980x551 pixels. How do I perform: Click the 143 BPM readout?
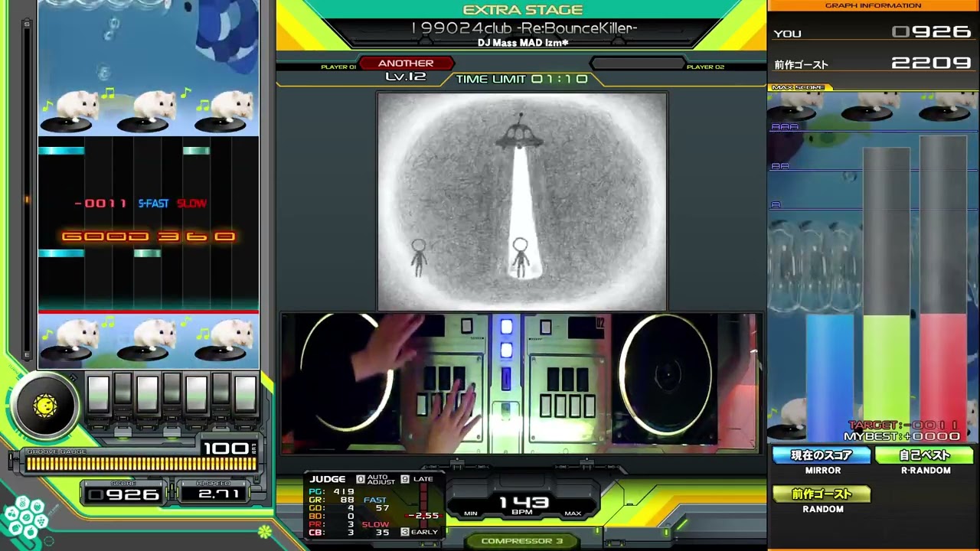point(524,503)
